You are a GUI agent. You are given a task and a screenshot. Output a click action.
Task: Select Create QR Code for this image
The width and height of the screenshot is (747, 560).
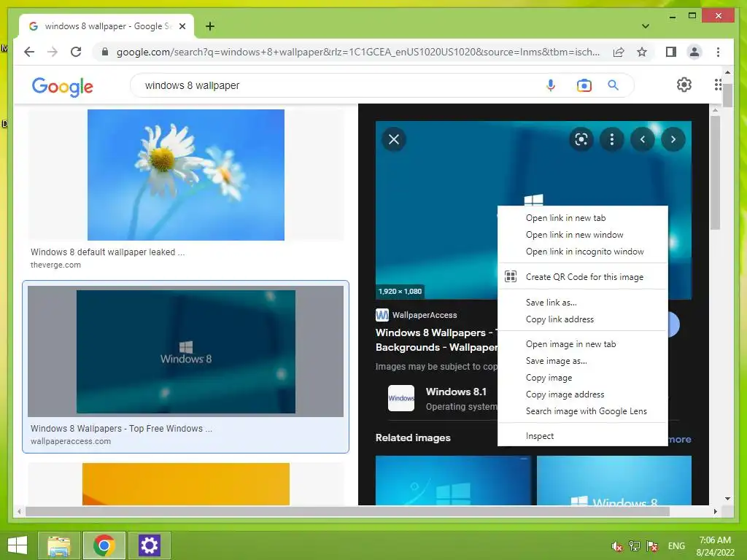coord(583,276)
